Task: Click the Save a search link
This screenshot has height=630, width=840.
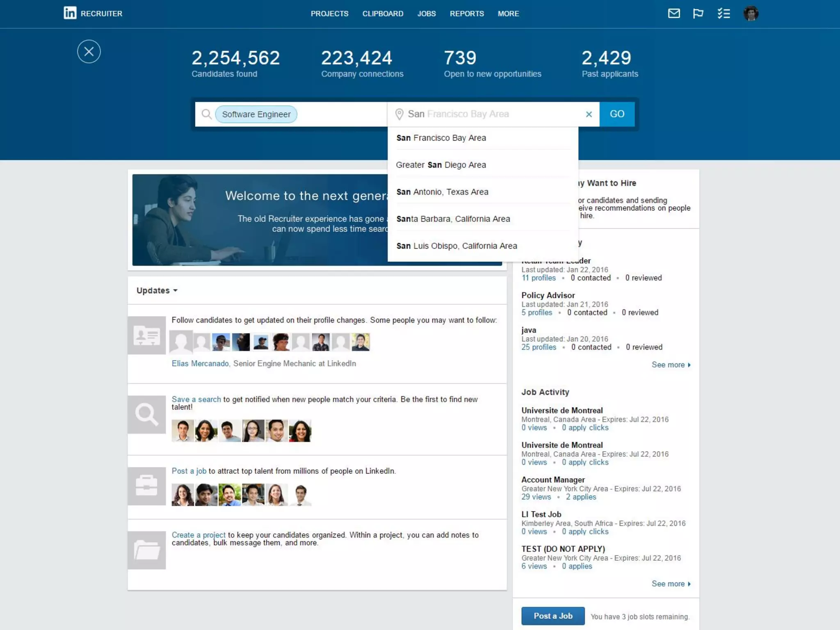Action: pyautogui.click(x=196, y=399)
